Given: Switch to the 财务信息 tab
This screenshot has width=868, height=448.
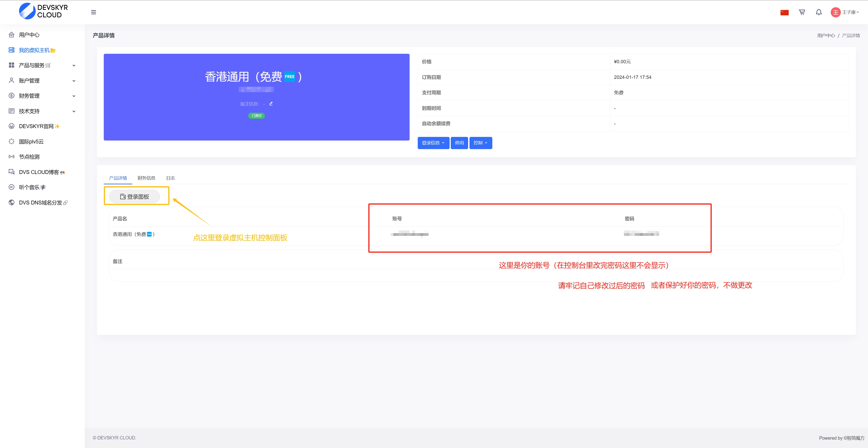Looking at the screenshot, I should 146,178.
